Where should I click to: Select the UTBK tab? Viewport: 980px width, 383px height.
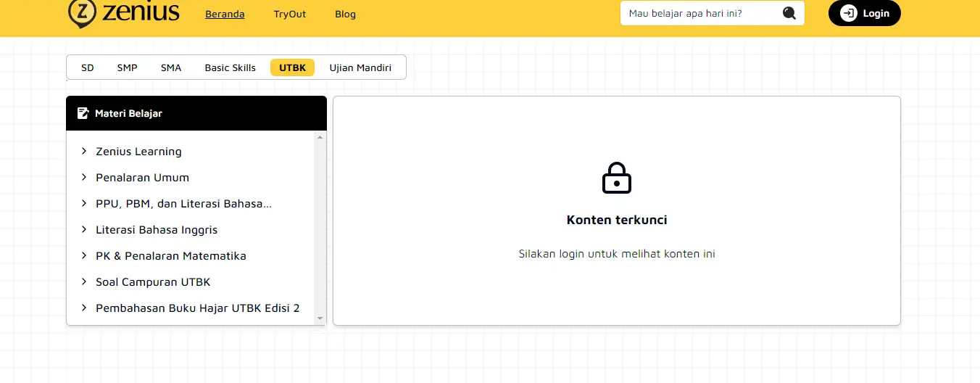pyautogui.click(x=293, y=67)
